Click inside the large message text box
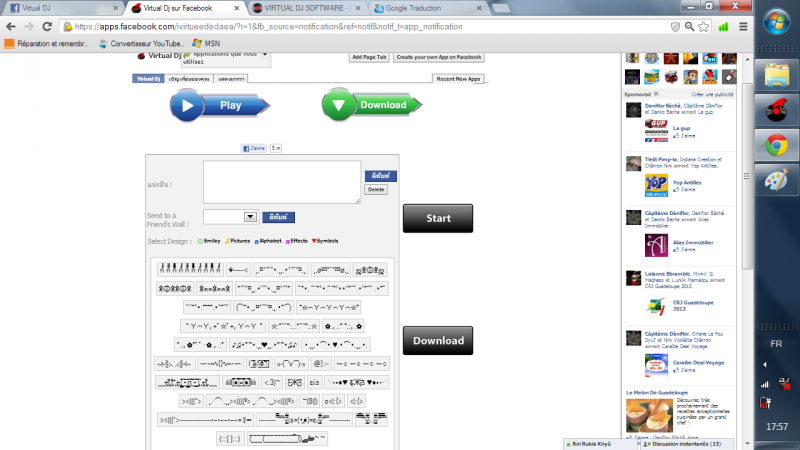Viewport: 800px width, 450px height. click(x=282, y=182)
